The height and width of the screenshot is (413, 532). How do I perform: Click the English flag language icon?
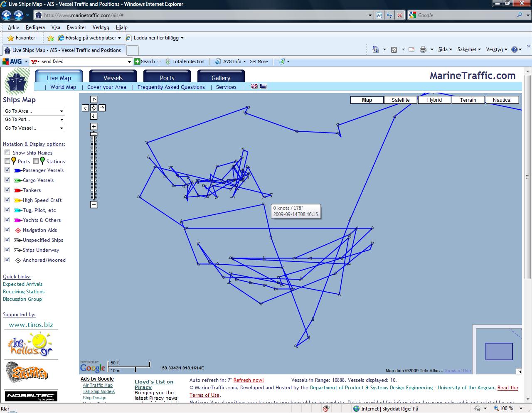coord(254,86)
